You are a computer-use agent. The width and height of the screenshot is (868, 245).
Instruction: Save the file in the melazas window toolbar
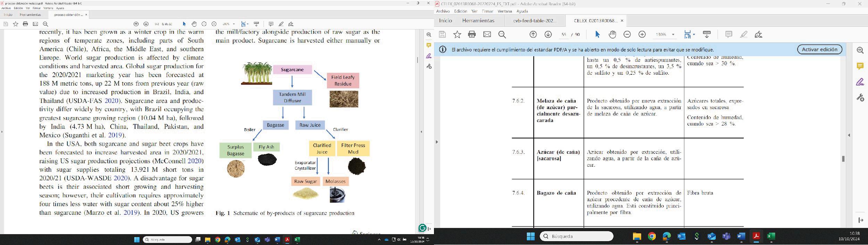6,24
